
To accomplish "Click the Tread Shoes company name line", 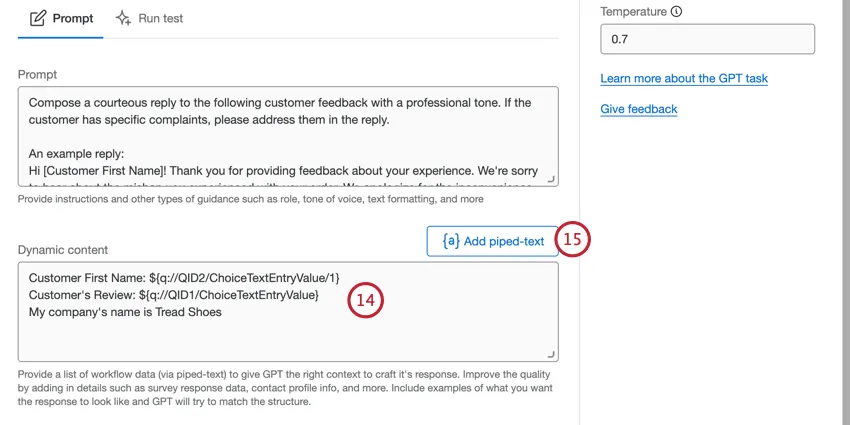I will [125, 312].
